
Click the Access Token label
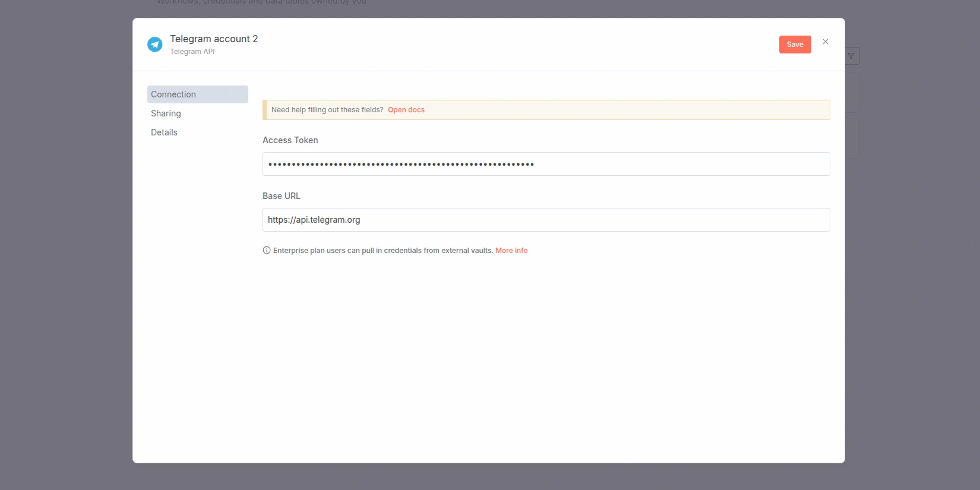click(x=290, y=140)
